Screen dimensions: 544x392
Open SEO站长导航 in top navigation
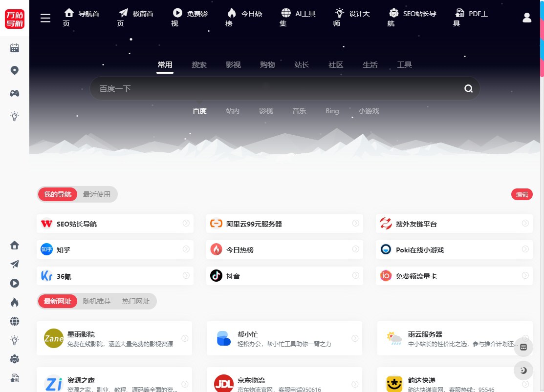[x=412, y=18]
